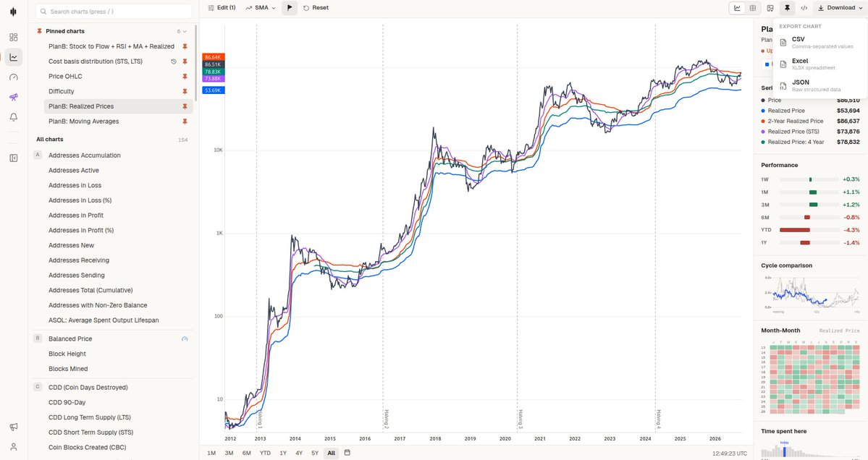Click the search charts field
The height and width of the screenshot is (460, 868).
coord(114,11)
